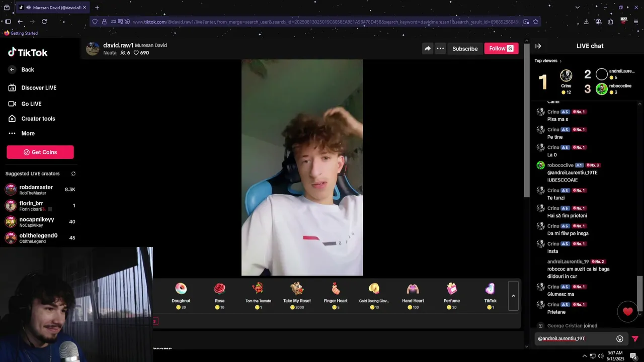Open Firefox account menu

[x=598, y=22]
